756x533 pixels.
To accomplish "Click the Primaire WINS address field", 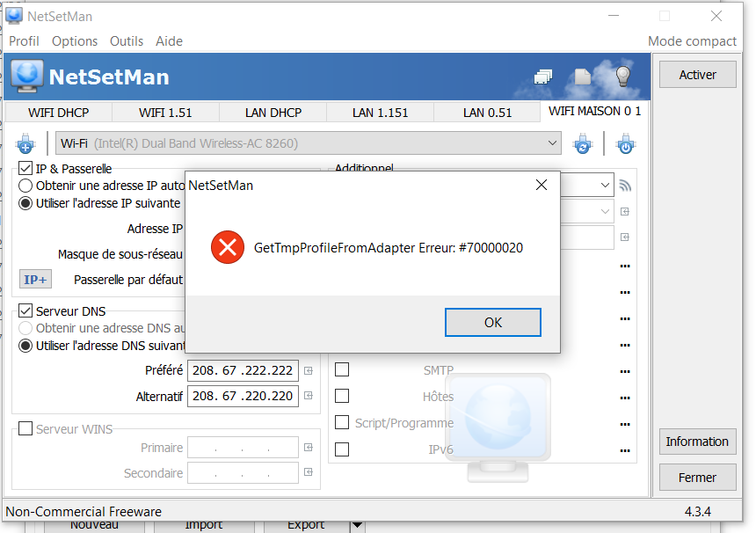I will 243,448.
